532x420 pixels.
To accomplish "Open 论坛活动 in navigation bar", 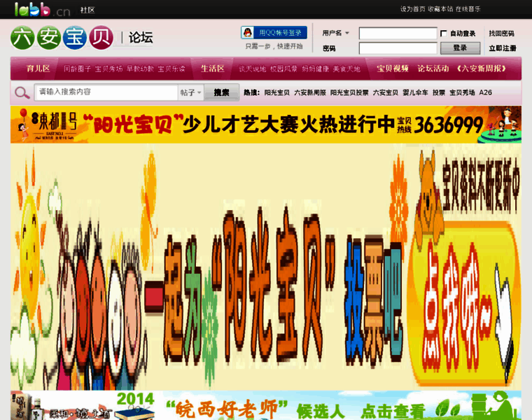I will point(433,69).
